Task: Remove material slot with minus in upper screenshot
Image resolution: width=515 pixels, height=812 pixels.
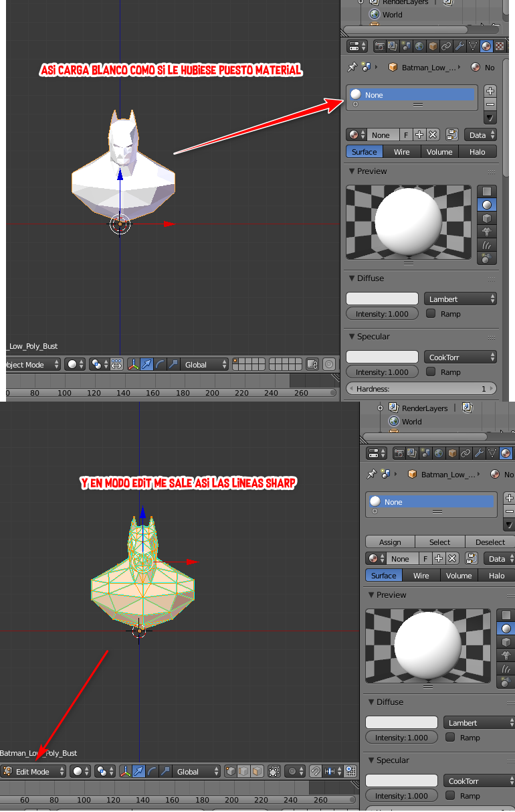Action: 490,104
